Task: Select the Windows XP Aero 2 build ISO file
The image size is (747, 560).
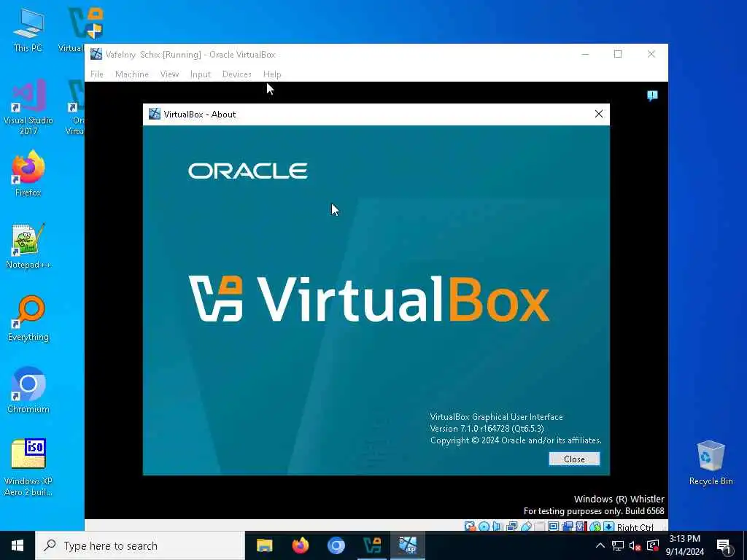Action: click(28, 467)
